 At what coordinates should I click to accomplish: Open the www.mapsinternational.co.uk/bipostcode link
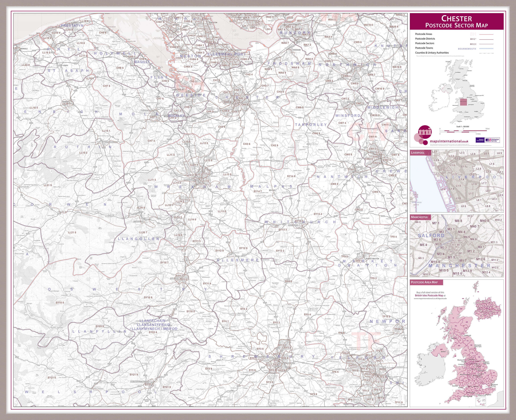(430, 299)
